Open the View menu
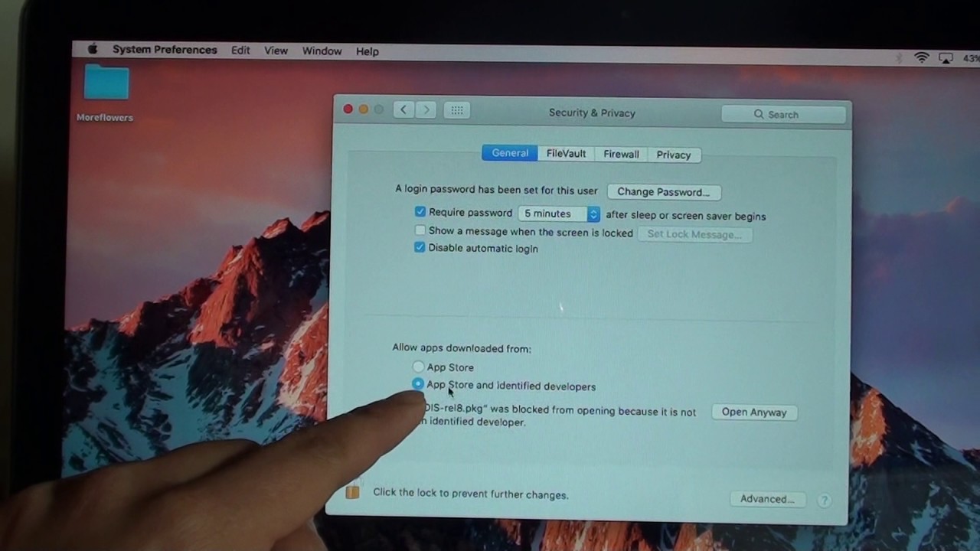 tap(276, 51)
